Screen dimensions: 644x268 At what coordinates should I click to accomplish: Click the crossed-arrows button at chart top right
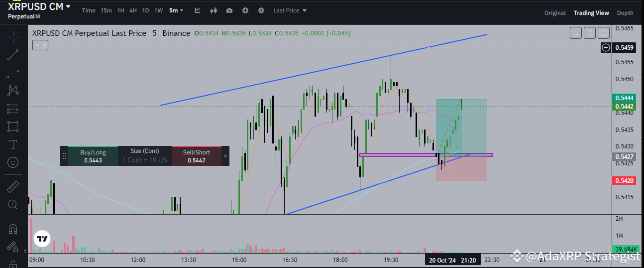pos(590,33)
